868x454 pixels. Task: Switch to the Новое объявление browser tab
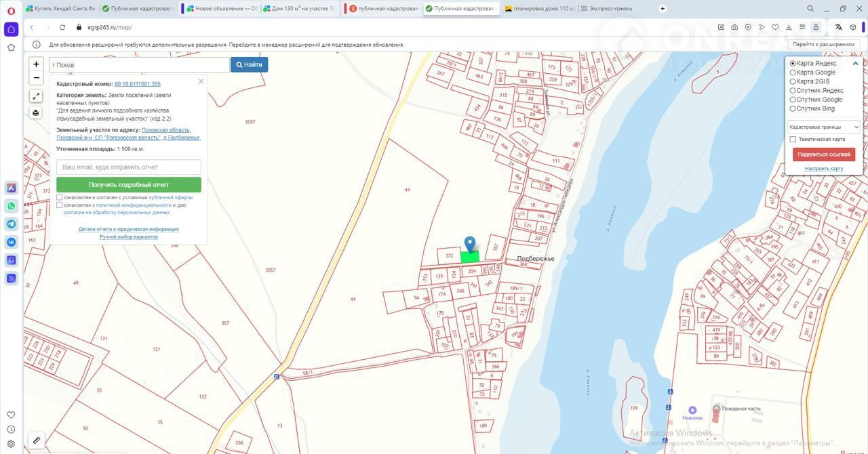click(x=222, y=9)
